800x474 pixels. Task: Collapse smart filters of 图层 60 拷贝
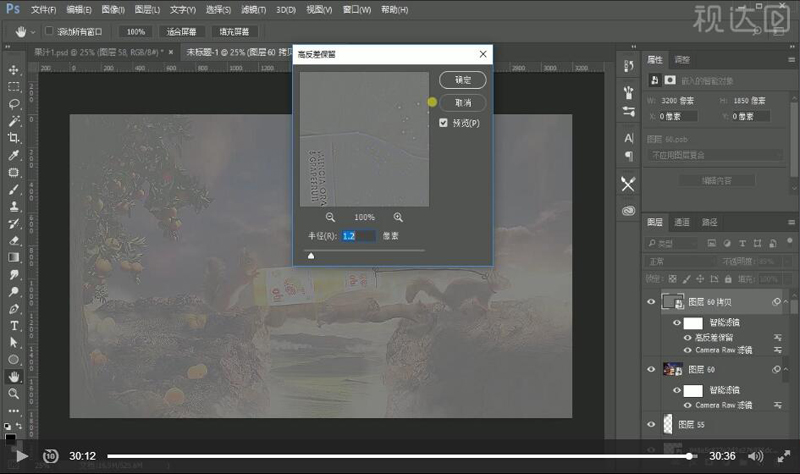click(786, 302)
